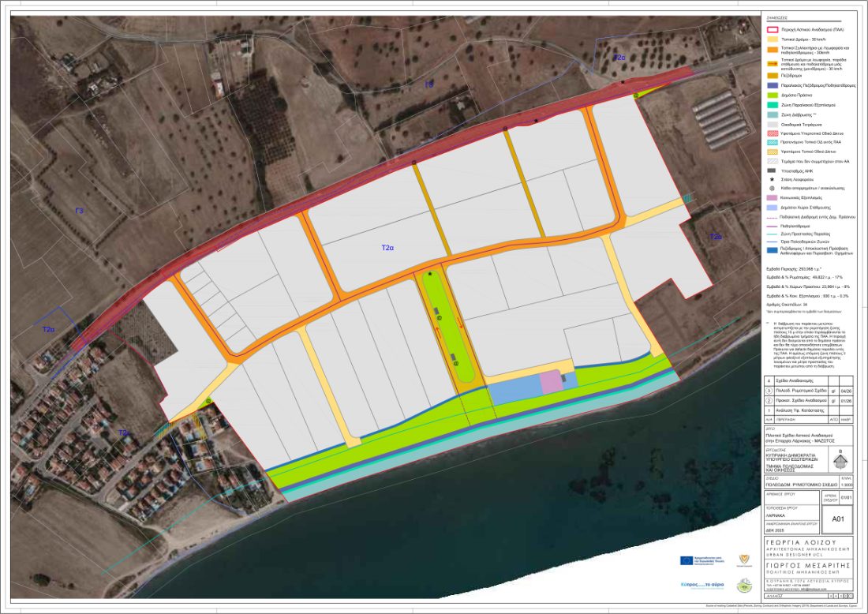The image size is (868, 614).
Task: Click the red hatched existing road network swatch
Action: (x=771, y=133)
